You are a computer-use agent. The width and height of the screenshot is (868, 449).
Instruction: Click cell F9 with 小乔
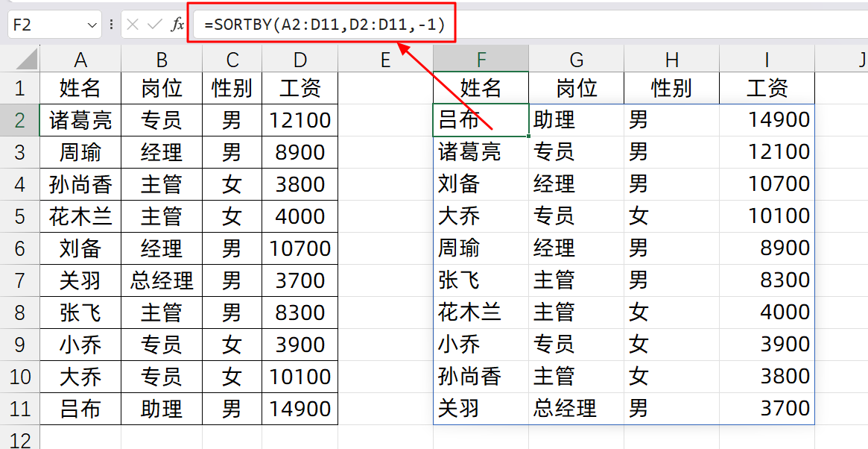(481, 345)
